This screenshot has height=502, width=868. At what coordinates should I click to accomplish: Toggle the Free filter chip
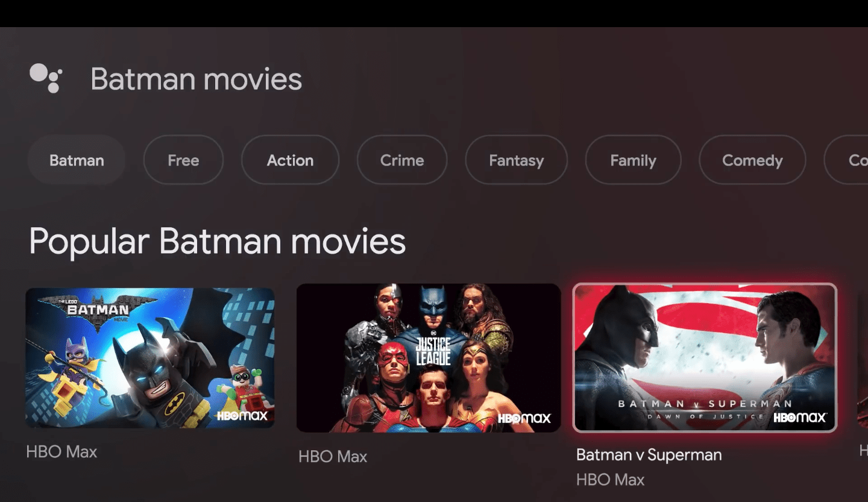click(x=183, y=160)
